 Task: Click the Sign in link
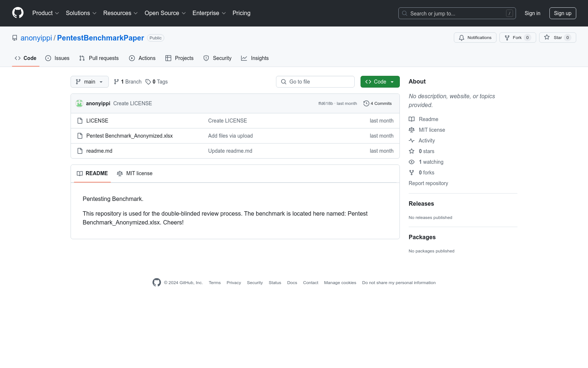tap(533, 13)
